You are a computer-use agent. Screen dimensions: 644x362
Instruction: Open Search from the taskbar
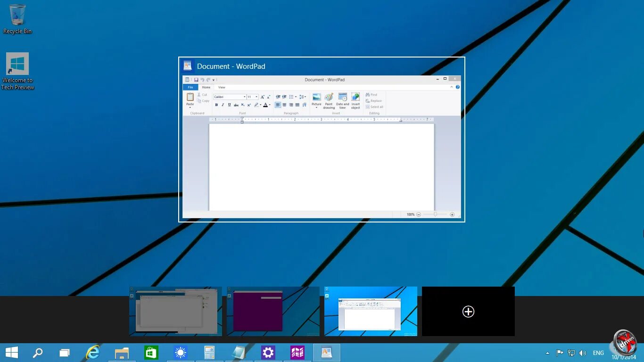click(38, 353)
